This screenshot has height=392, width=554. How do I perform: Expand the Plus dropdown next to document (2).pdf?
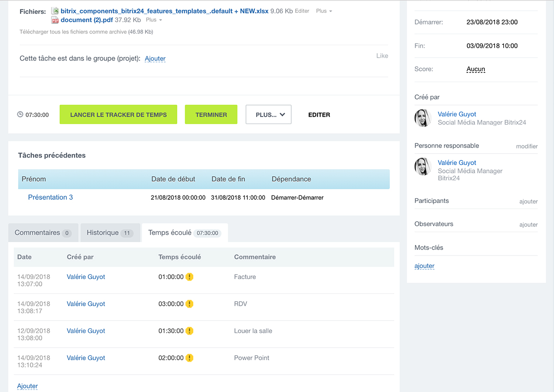[x=154, y=20]
